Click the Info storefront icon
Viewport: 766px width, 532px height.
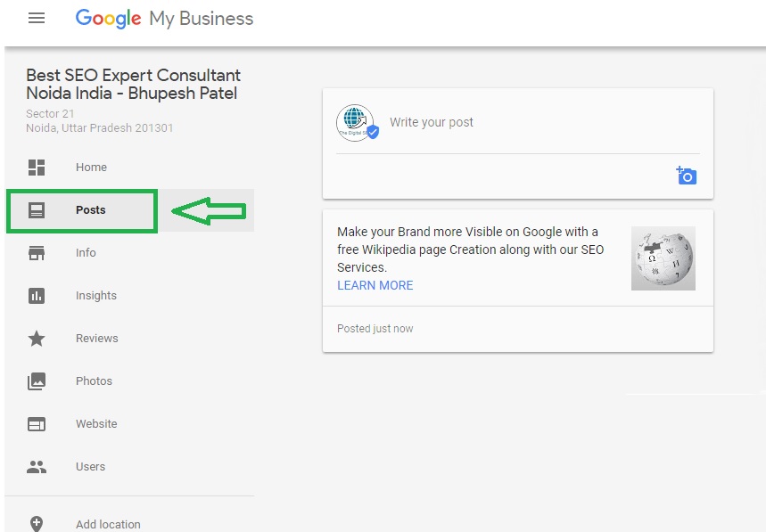[x=37, y=253]
